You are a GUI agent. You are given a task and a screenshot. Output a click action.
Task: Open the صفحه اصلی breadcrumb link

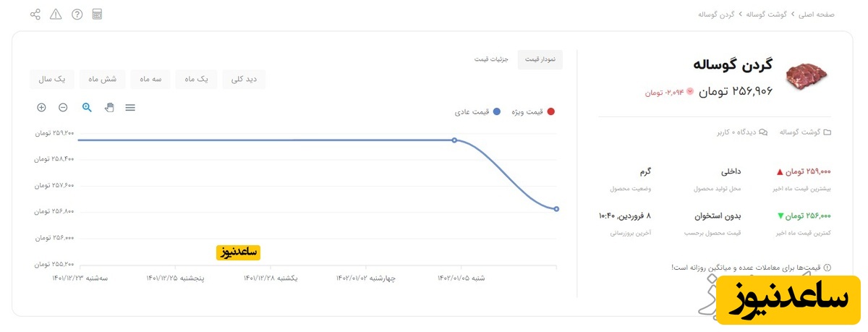pyautogui.click(x=815, y=14)
